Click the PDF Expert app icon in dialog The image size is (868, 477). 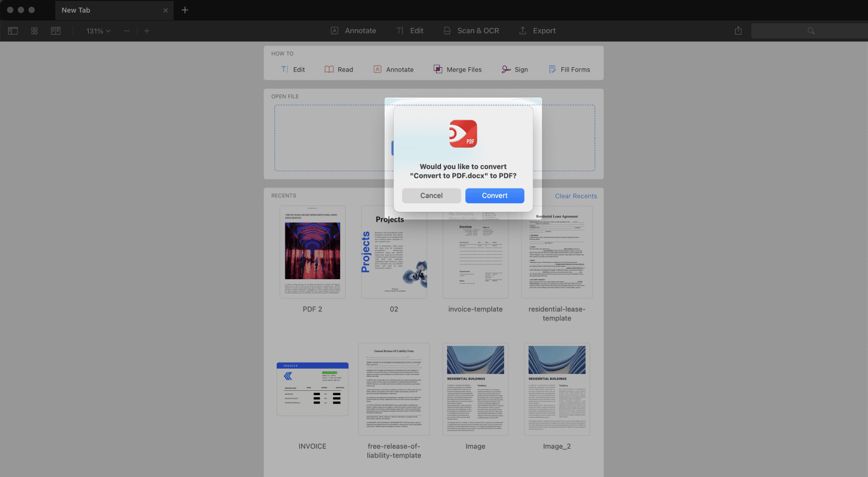tap(463, 134)
